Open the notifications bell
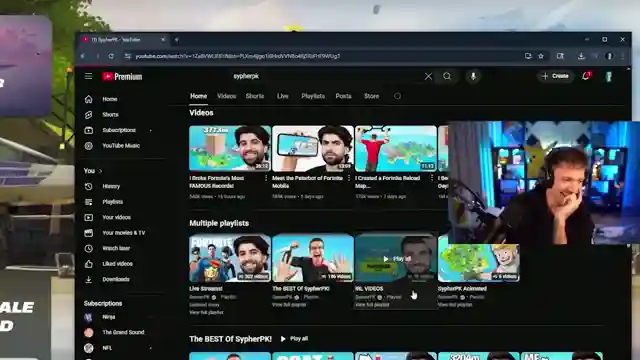 click(587, 76)
